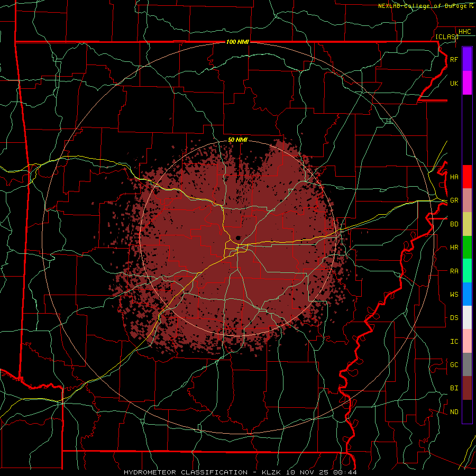Viewport: 476px width, 476px height.
Task: Click the HA legend label
Action: [x=454, y=177]
